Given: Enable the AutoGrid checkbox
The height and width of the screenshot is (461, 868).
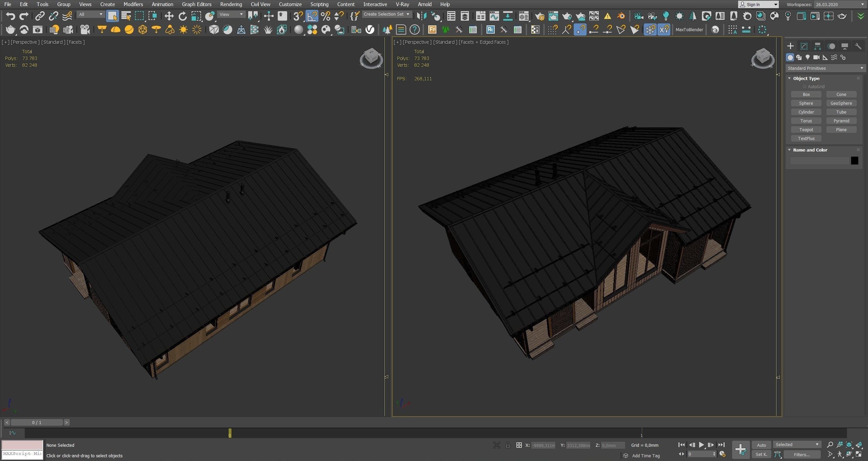Looking at the screenshot, I should tap(804, 87).
